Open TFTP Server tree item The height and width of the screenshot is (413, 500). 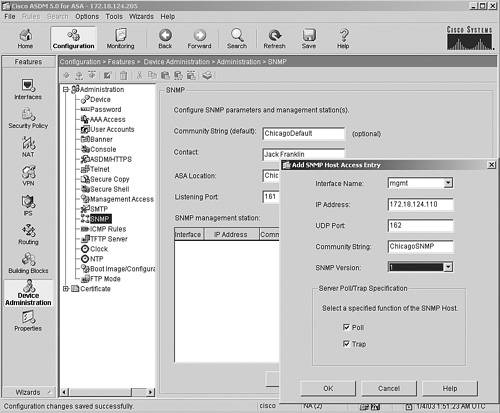pyautogui.click(x=109, y=239)
